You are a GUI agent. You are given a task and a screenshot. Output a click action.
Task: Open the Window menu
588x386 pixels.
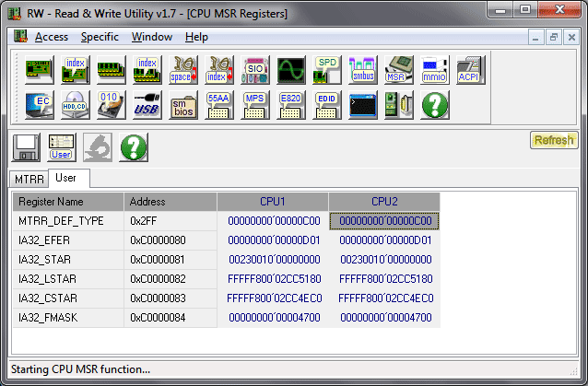point(152,37)
